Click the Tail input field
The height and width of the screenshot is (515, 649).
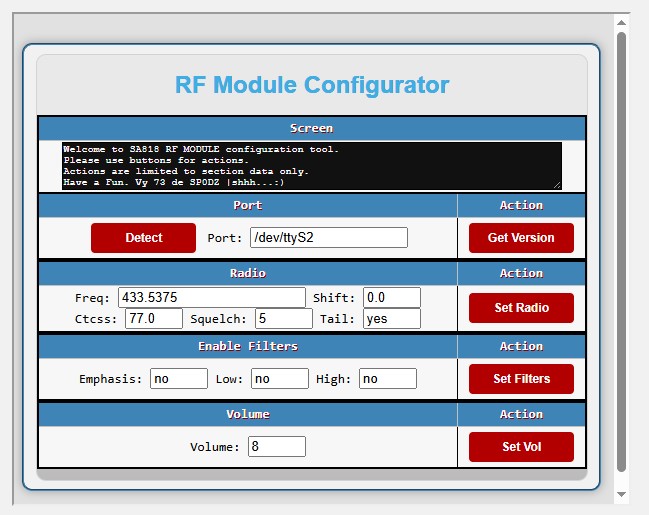tap(391, 319)
